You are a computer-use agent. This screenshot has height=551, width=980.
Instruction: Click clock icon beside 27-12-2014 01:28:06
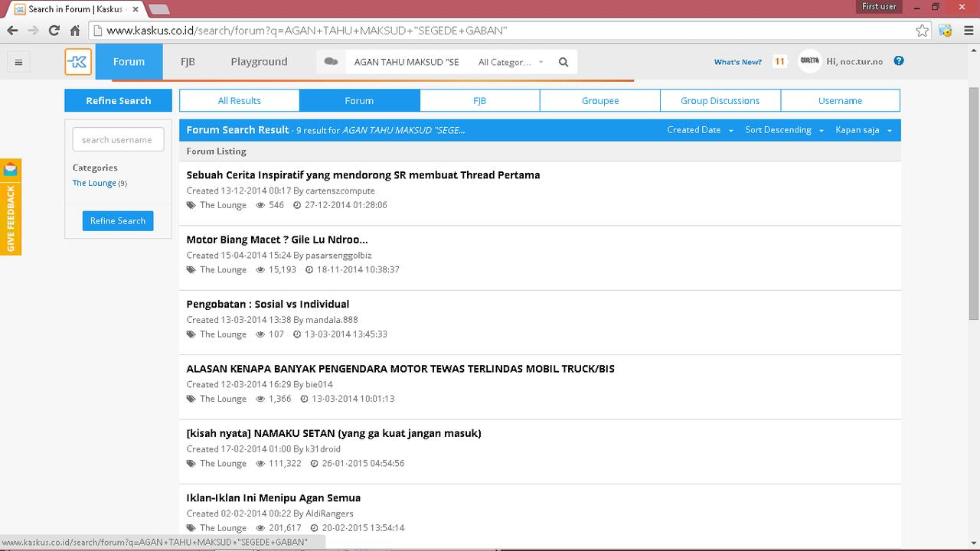[x=297, y=205]
